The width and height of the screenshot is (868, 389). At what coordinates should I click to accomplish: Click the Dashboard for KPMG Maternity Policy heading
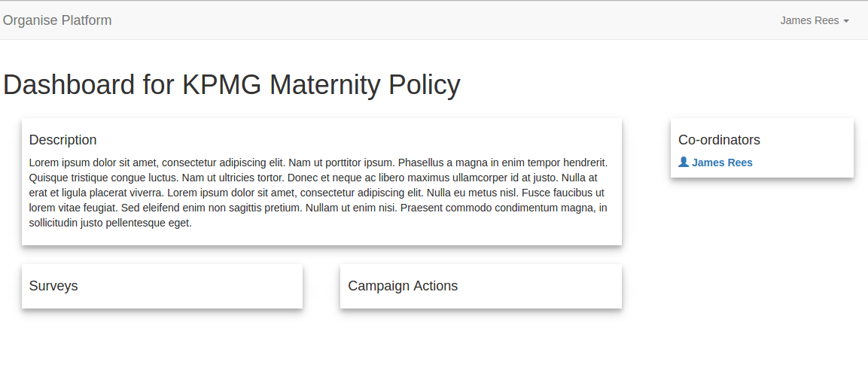(x=231, y=85)
